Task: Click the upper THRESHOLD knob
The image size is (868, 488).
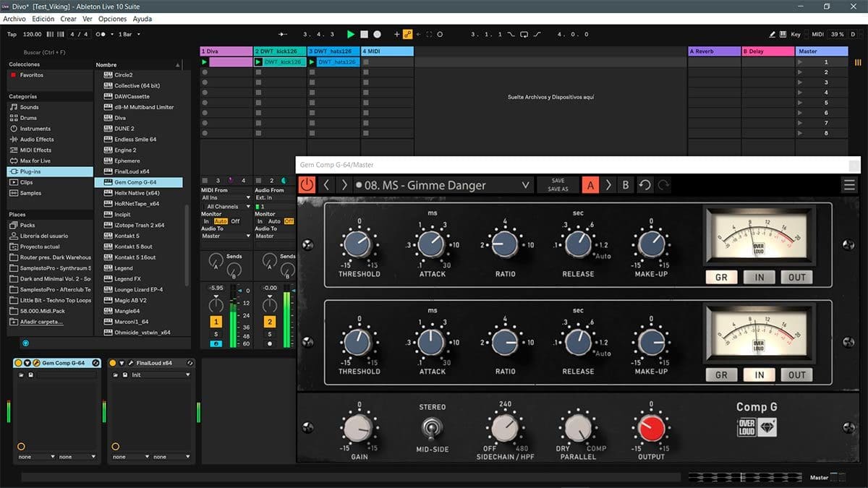Action: pyautogui.click(x=358, y=244)
